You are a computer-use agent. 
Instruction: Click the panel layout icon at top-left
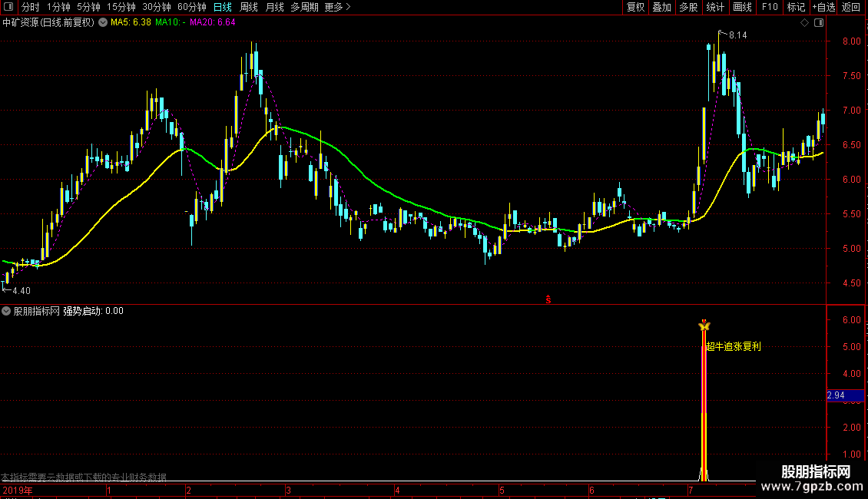(x=8, y=7)
